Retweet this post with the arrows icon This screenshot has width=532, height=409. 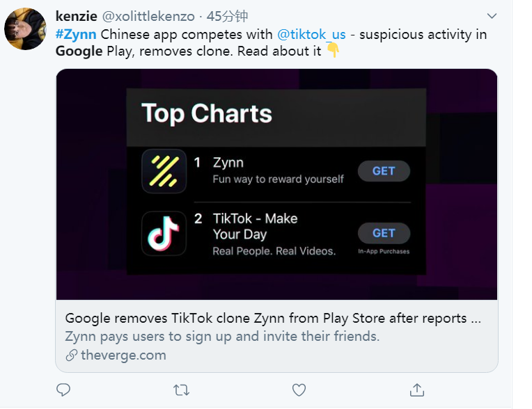[x=181, y=390]
